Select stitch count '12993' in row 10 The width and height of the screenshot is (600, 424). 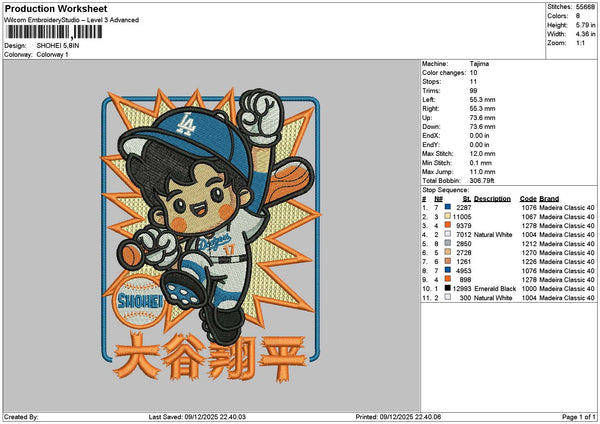[x=462, y=289]
